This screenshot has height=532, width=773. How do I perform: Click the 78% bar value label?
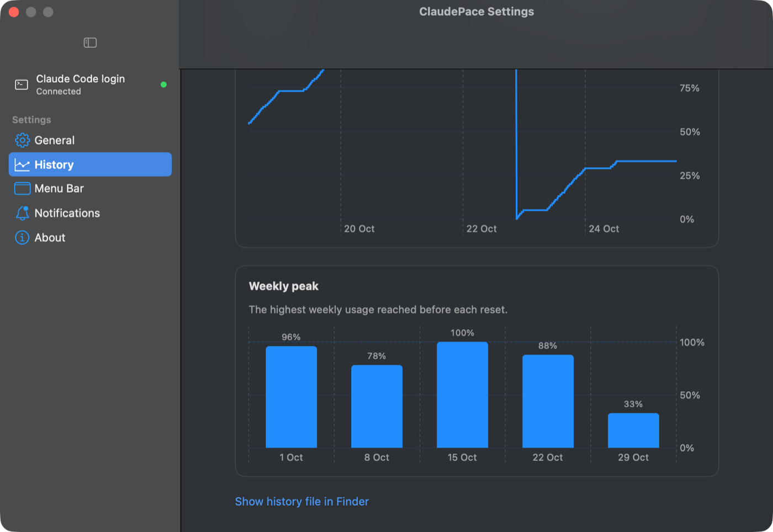click(x=377, y=356)
